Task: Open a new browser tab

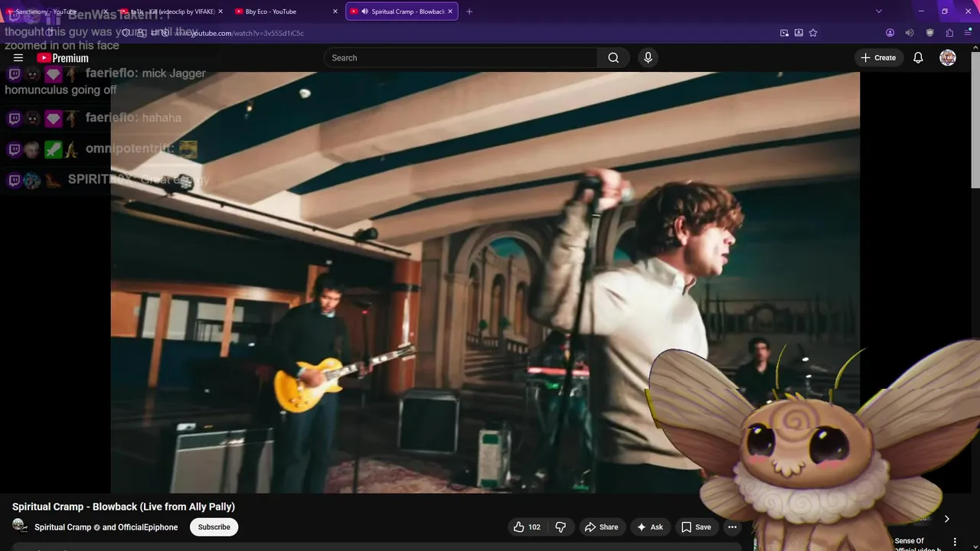Action: click(469, 11)
